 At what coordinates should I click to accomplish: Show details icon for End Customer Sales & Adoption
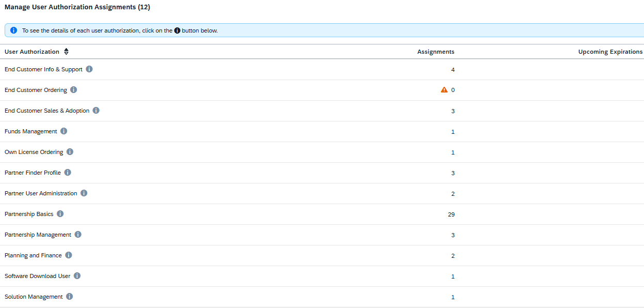click(x=96, y=111)
